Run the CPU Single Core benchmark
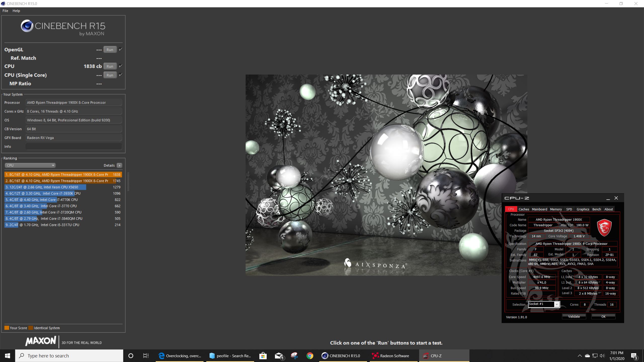Image resolution: width=644 pixels, height=362 pixels. 110,75
